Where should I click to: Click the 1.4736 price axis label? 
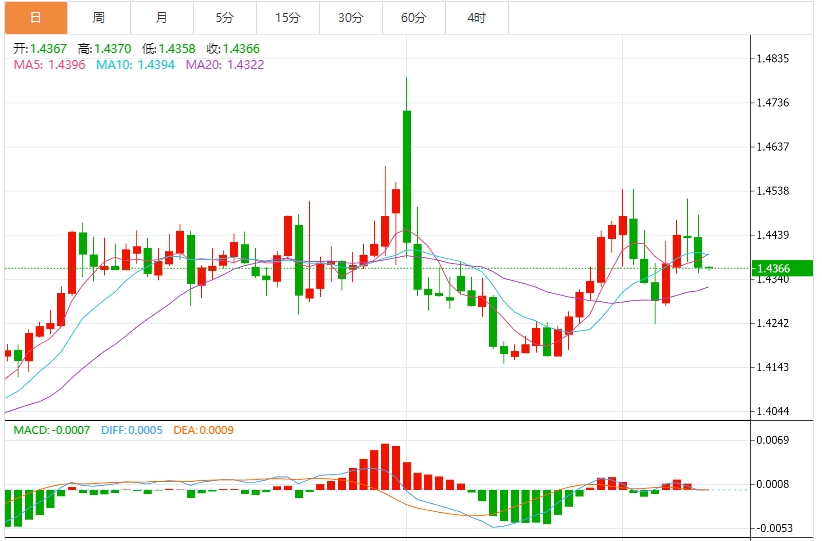coord(773,102)
